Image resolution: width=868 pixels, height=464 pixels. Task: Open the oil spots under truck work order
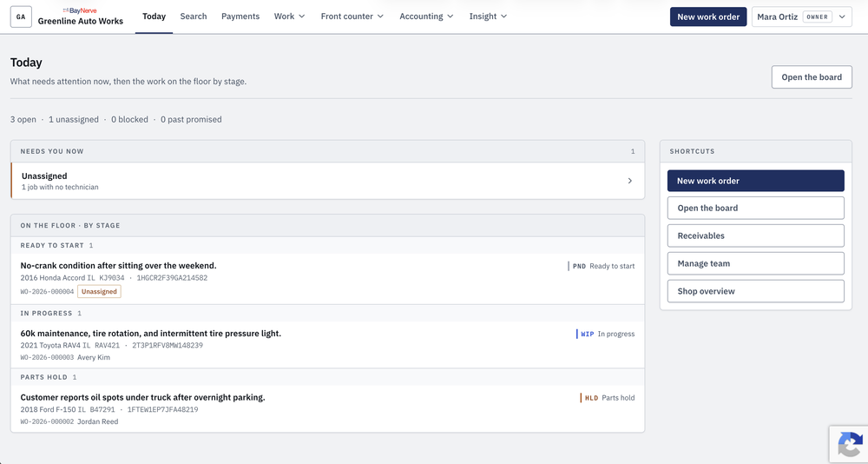pyautogui.click(x=328, y=409)
